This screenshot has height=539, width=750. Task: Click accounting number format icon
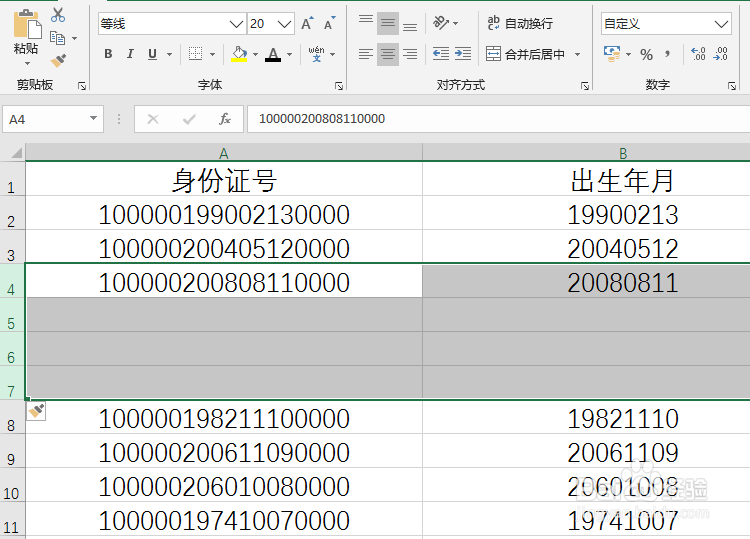click(612, 54)
